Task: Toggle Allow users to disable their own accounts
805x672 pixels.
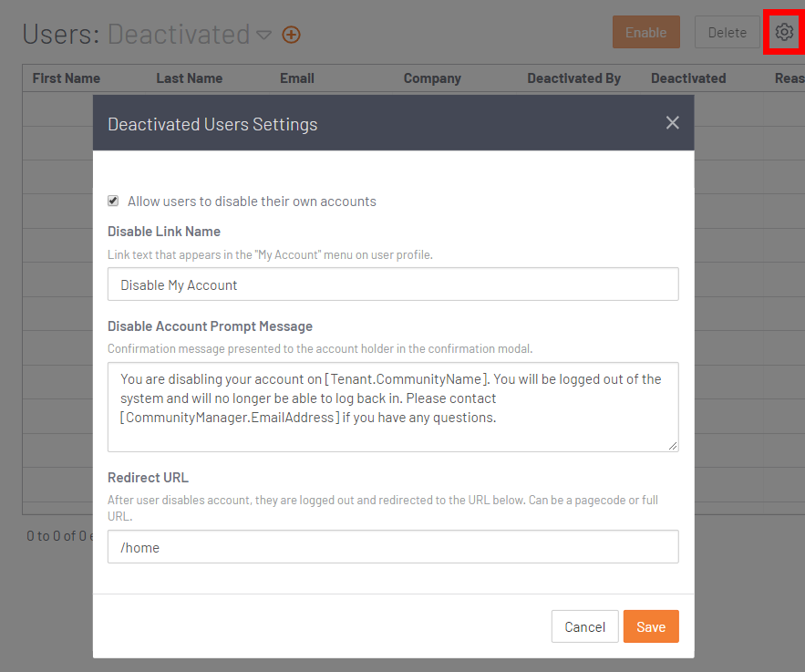Action: 113,201
